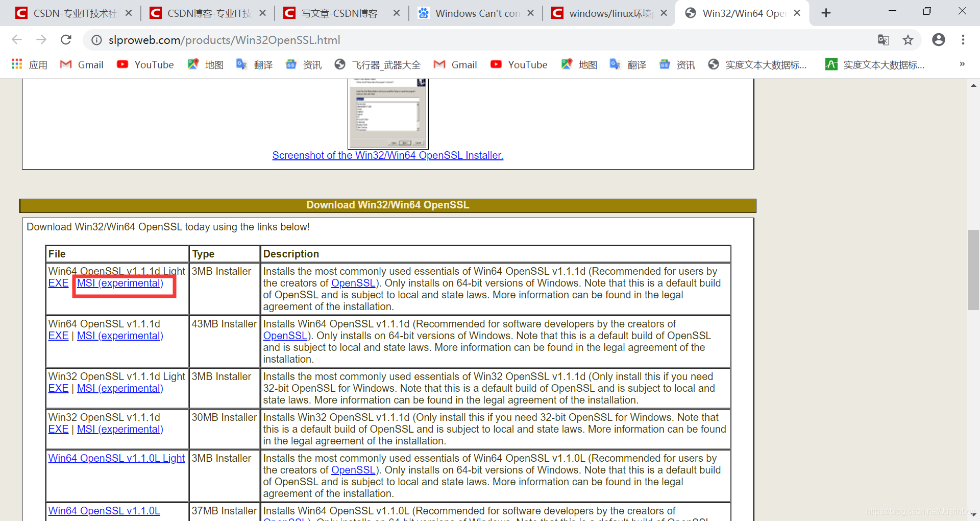
Task: Download Win64 OpenSSL v1.1.1d Light EXE
Action: click(58, 283)
